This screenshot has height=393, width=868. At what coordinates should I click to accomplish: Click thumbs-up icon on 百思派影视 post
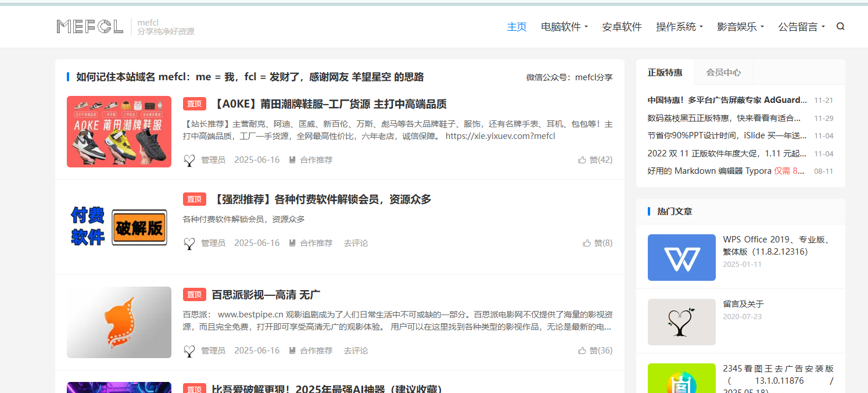(582, 351)
